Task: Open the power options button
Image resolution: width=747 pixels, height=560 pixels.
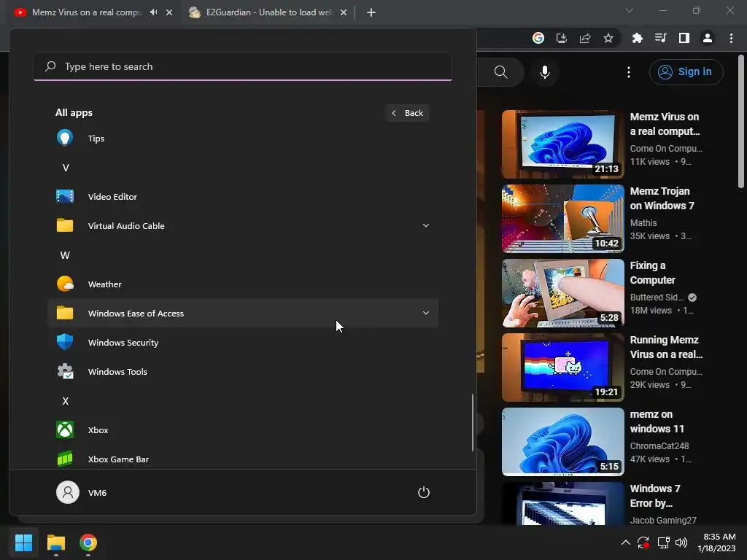Action: point(424,492)
